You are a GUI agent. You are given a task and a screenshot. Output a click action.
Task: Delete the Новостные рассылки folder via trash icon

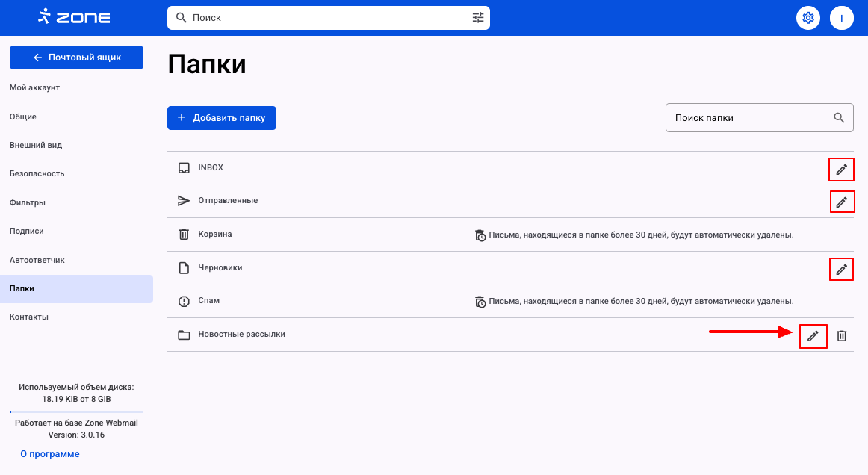tap(841, 336)
